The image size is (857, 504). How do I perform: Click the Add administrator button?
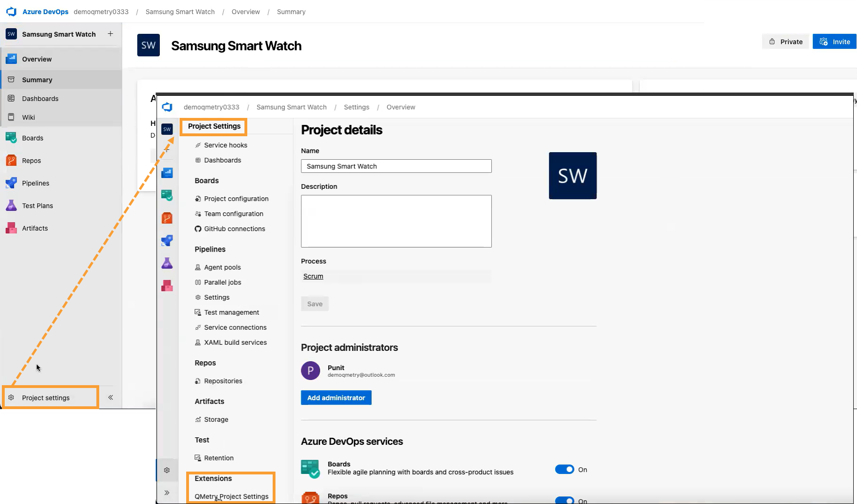coord(336,397)
